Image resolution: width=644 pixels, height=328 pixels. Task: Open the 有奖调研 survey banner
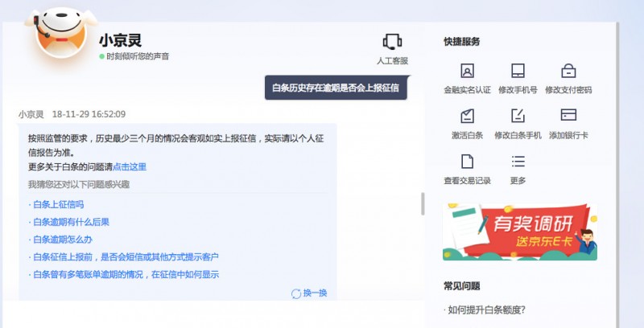pyautogui.click(x=520, y=232)
